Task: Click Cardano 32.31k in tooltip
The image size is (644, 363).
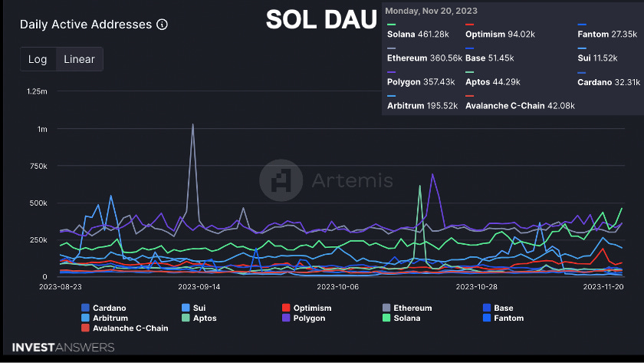Action: [x=609, y=82]
